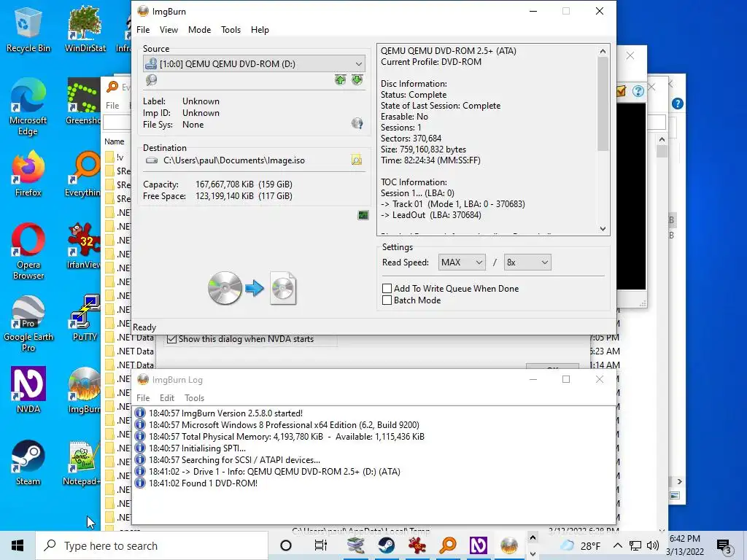Select log line 'Found 1 DVD-ROM!'
This screenshot has height=560, width=747.
(203, 483)
